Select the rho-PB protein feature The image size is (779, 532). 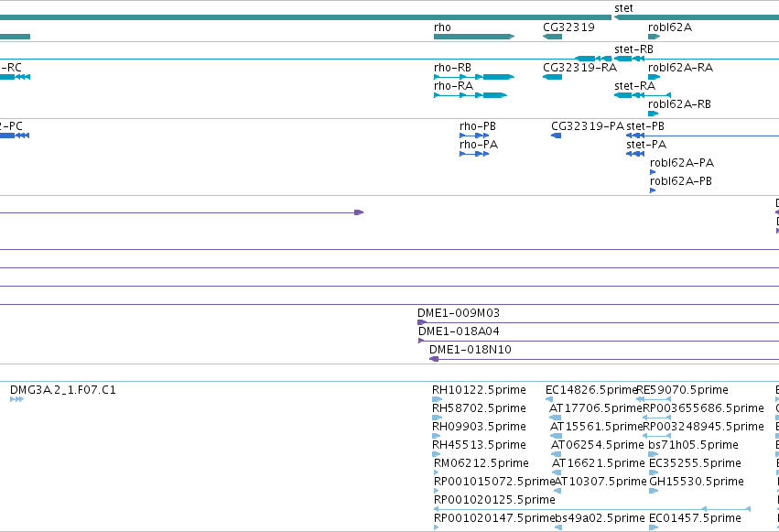tap(474, 136)
